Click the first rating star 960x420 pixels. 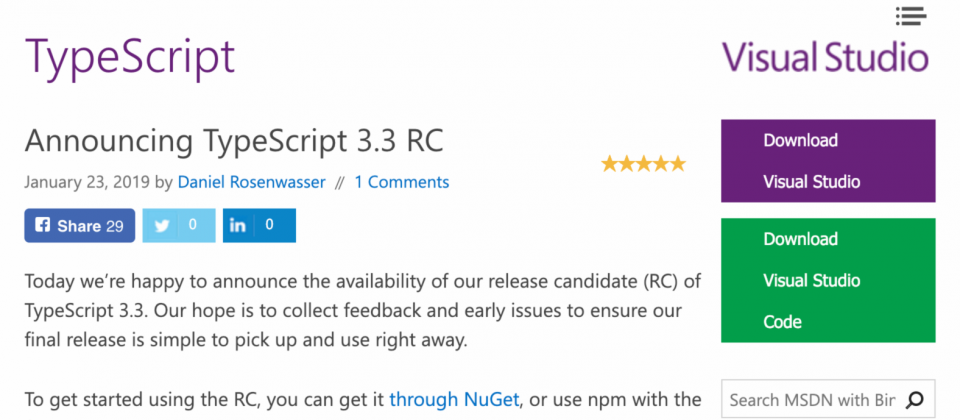609,164
